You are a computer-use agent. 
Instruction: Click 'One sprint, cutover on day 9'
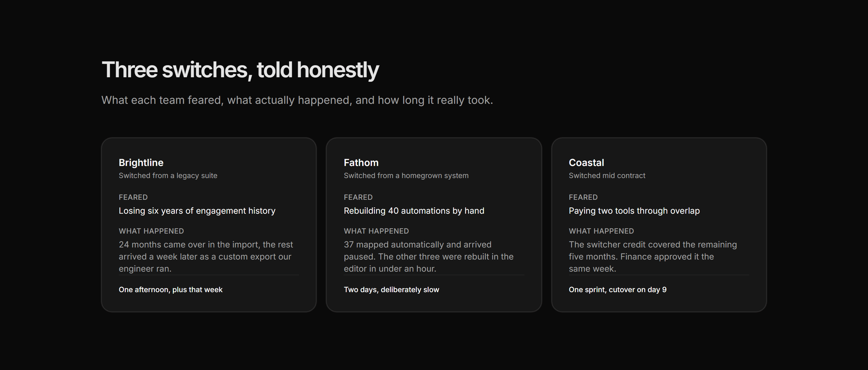tap(618, 290)
